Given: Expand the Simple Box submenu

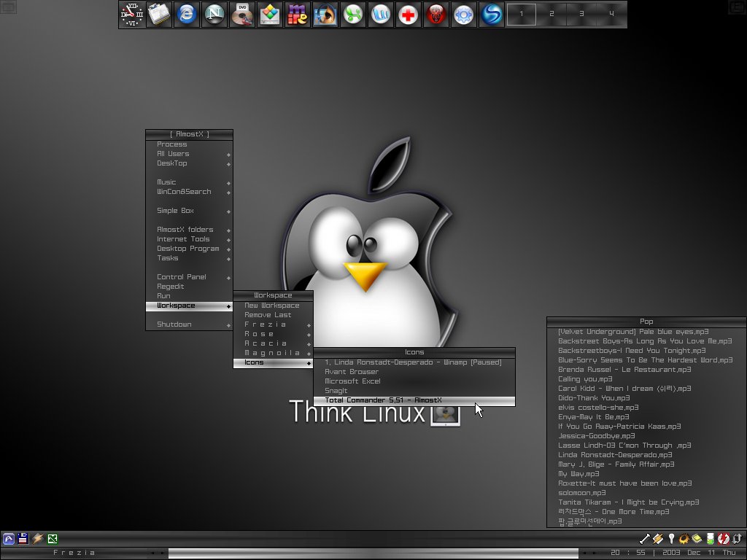Looking at the screenshot, I should [x=189, y=211].
